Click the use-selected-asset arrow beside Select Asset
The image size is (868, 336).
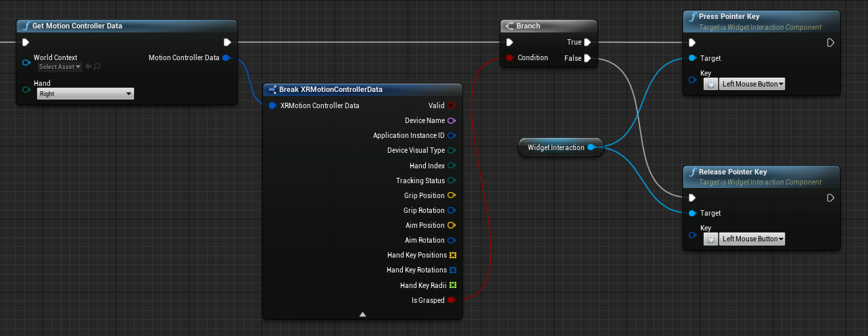[88, 67]
